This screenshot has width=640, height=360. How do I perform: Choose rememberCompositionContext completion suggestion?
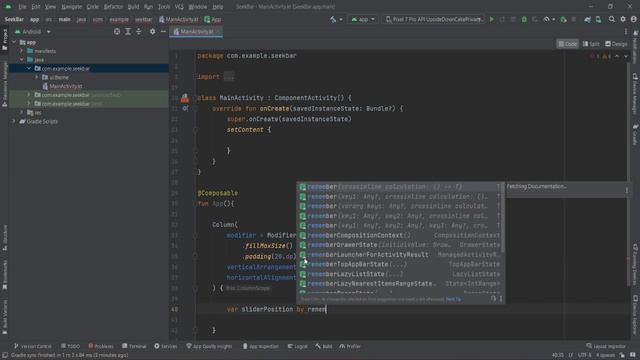[400, 235]
